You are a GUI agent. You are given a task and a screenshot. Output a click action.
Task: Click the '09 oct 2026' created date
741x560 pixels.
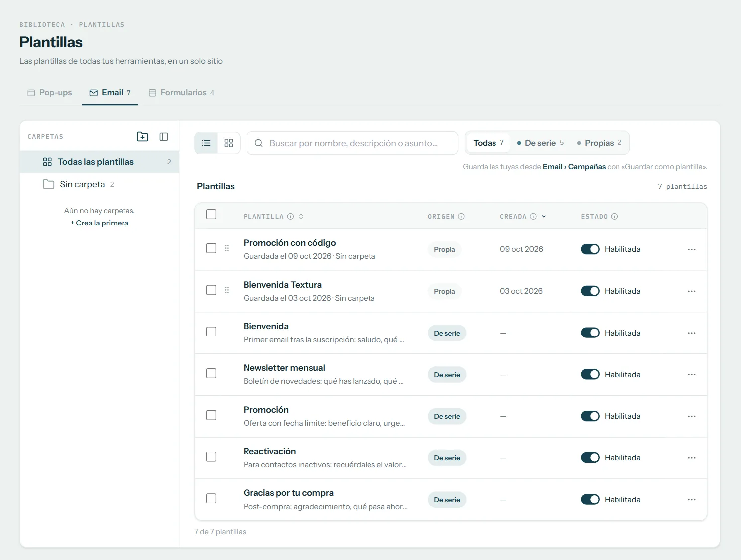[521, 249]
